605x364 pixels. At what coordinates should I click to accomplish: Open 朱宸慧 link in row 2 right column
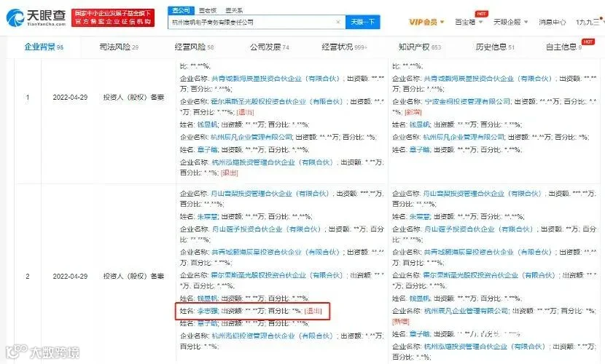(x=420, y=216)
